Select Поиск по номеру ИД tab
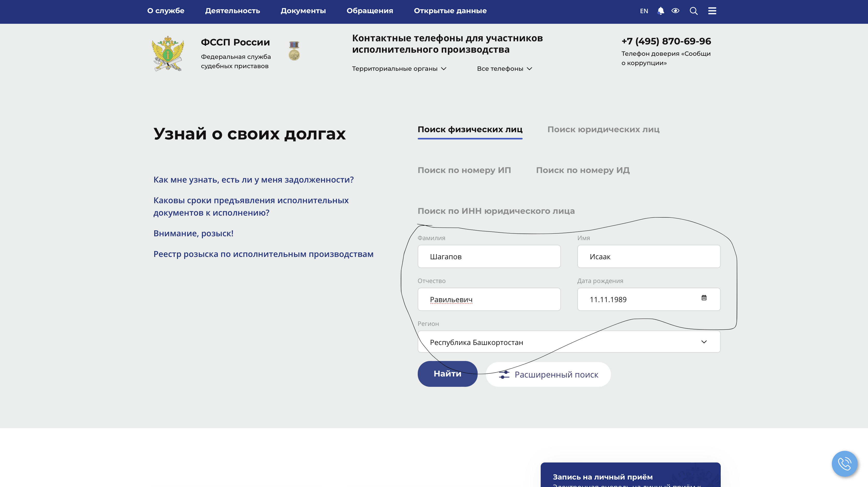Viewport: 868px width, 487px height. [583, 170]
